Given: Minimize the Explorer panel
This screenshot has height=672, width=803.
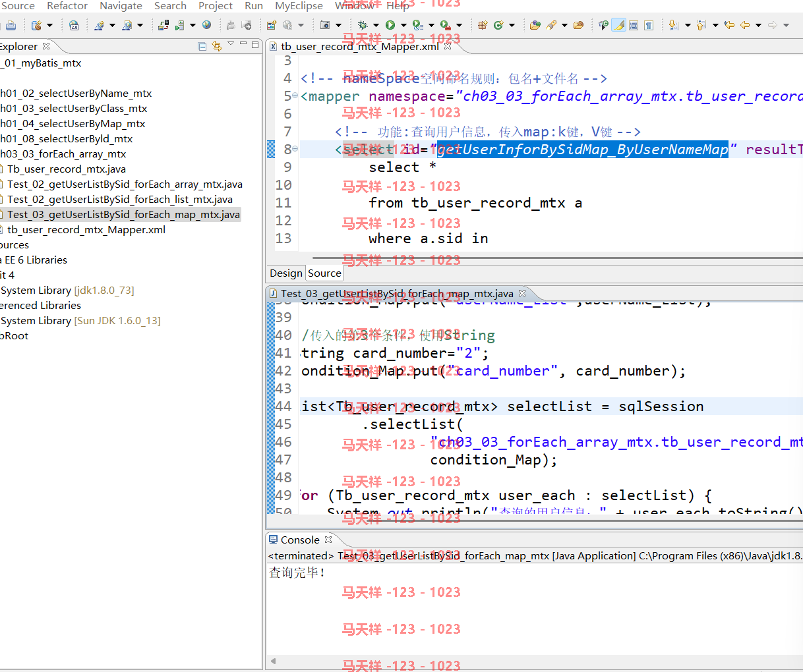Looking at the screenshot, I should (x=243, y=43).
